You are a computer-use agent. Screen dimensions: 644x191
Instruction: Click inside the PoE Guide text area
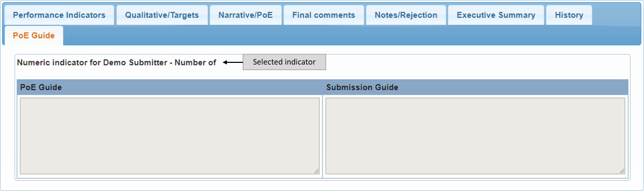(x=169, y=136)
